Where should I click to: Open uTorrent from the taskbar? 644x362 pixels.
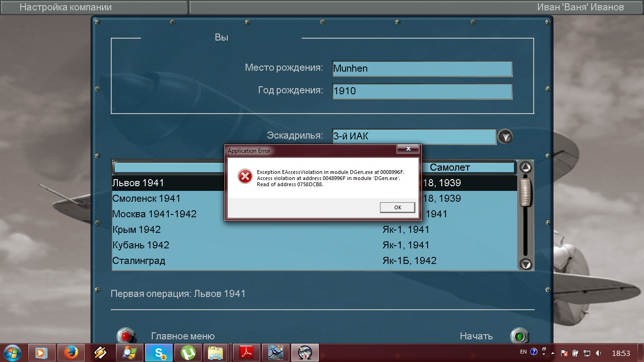(188, 352)
